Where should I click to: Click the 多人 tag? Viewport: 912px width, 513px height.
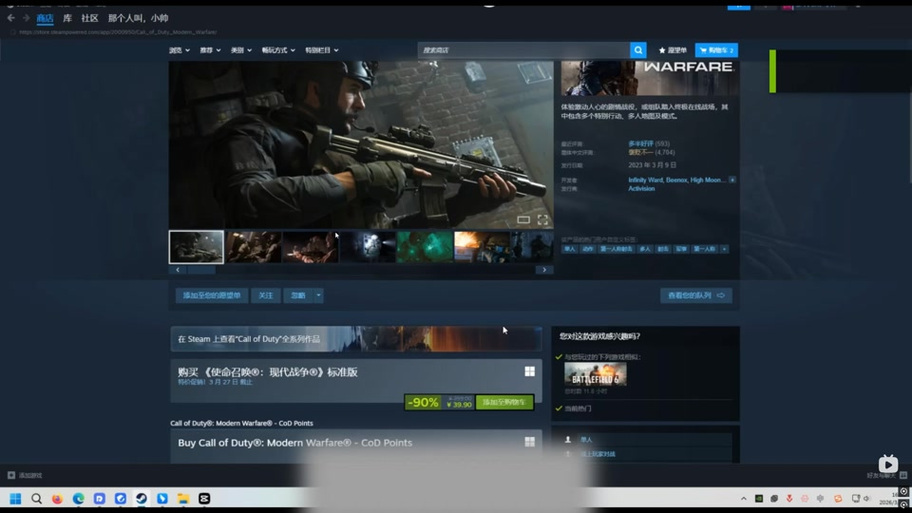click(x=644, y=249)
